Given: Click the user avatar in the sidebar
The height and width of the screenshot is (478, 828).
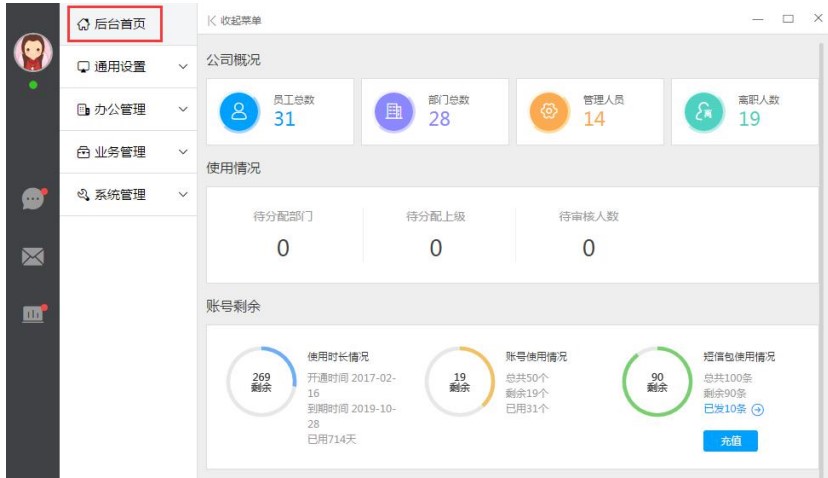Looking at the screenshot, I should [x=32, y=52].
